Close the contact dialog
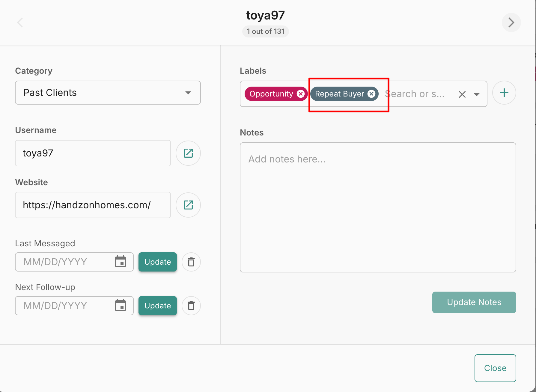536x392 pixels. tap(495, 368)
